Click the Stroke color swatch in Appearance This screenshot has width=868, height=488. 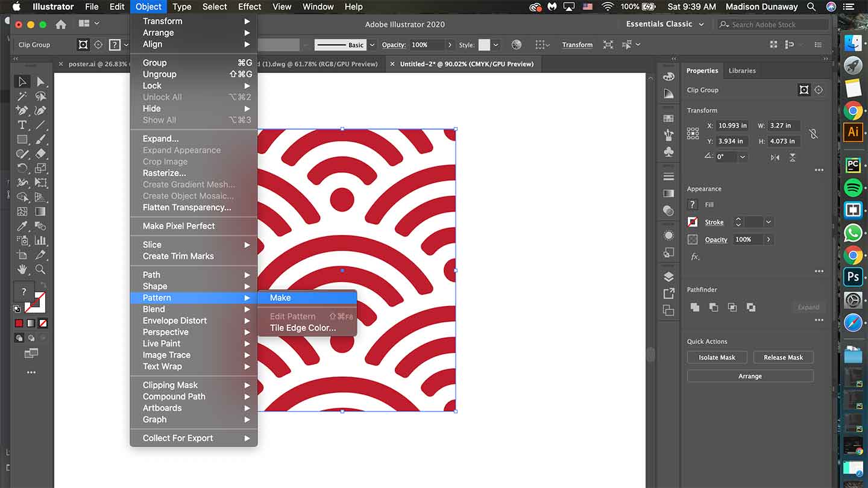click(693, 222)
